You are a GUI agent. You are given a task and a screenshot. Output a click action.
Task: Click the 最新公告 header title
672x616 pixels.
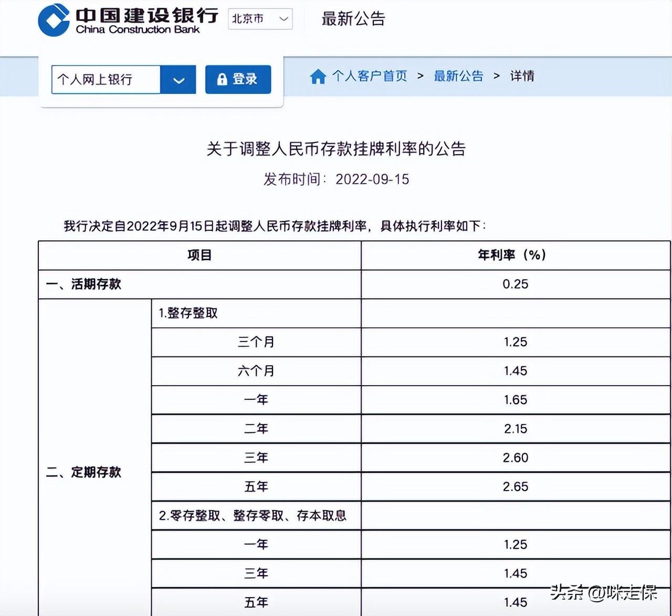coord(353,19)
